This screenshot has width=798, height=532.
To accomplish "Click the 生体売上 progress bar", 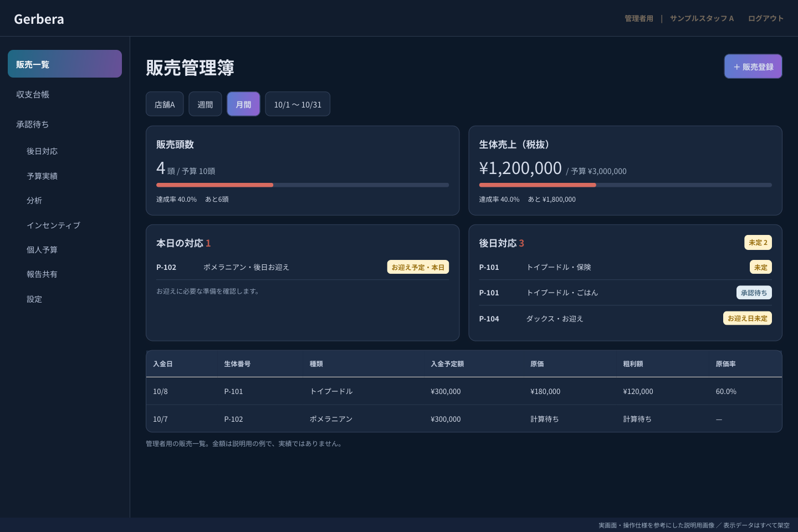I will tap(625, 185).
